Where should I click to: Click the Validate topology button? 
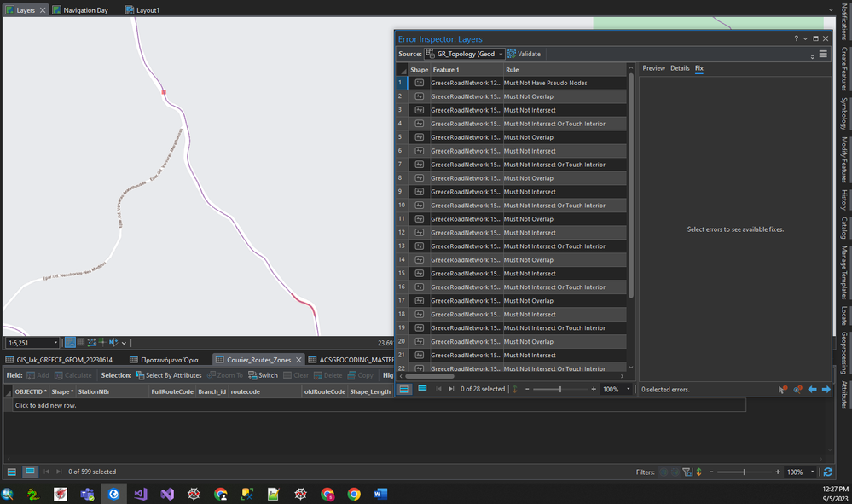click(524, 54)
